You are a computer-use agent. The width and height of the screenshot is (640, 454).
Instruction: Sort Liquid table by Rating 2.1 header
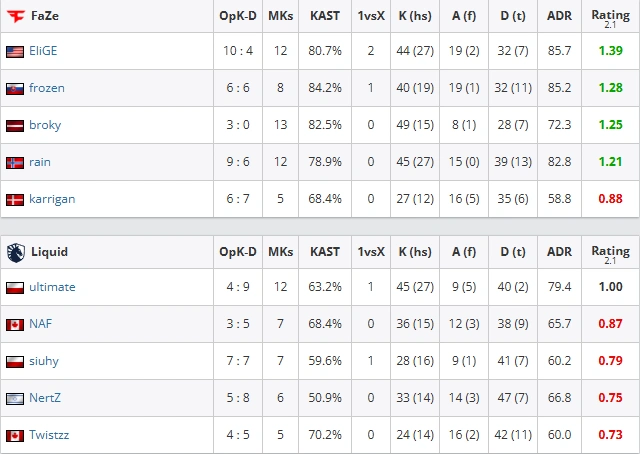coord(611,253)
